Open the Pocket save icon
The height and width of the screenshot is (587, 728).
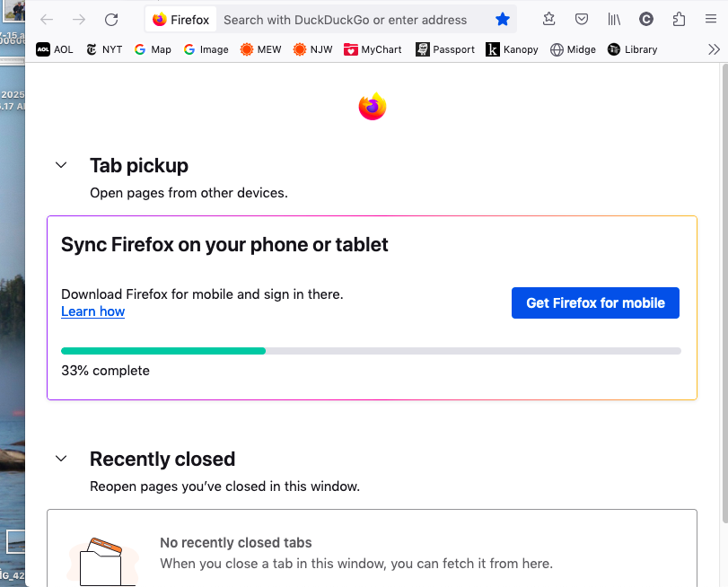pyautogui.click(x=582, y=19)
